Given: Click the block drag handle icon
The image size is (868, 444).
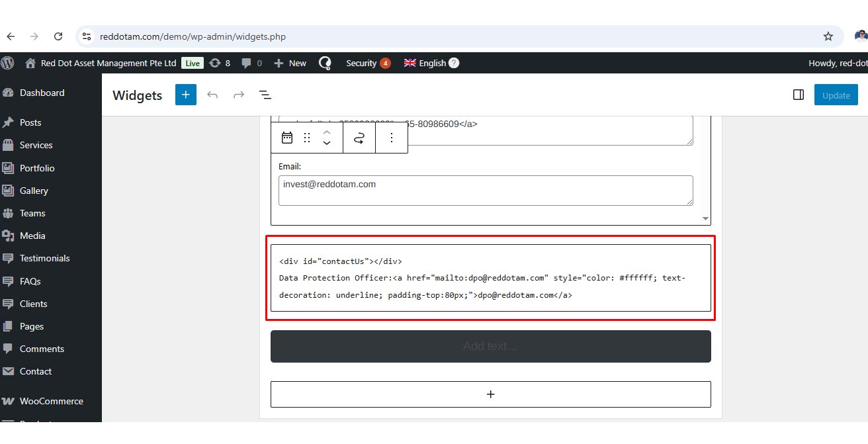Looking at the screenshot, I should [307, 138].
